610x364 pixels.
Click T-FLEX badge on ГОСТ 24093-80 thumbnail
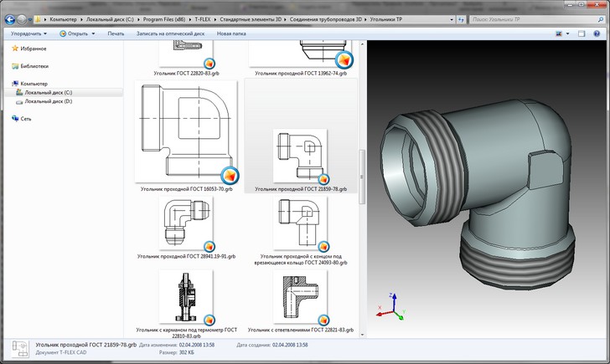tap(323, 246)
